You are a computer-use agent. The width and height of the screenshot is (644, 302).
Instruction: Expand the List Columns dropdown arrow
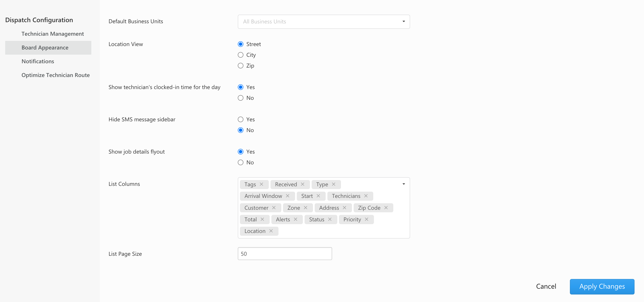(x=403, y=184)
